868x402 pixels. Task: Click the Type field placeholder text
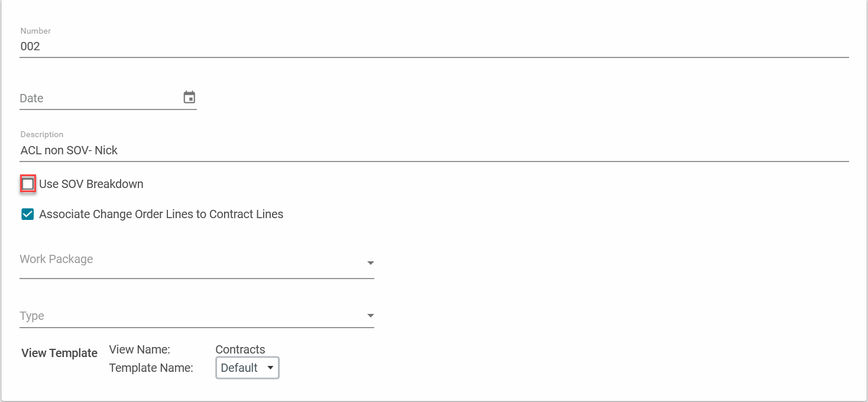point(32,316)
